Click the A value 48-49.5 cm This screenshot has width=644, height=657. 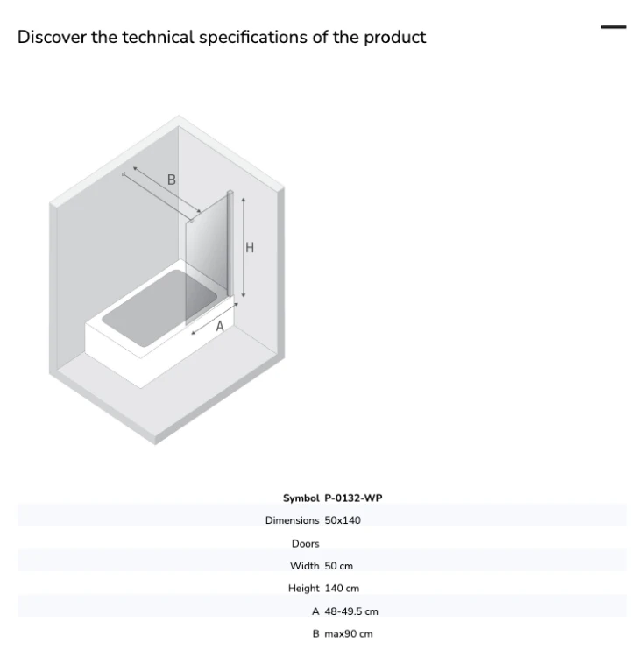click(351, 611)
